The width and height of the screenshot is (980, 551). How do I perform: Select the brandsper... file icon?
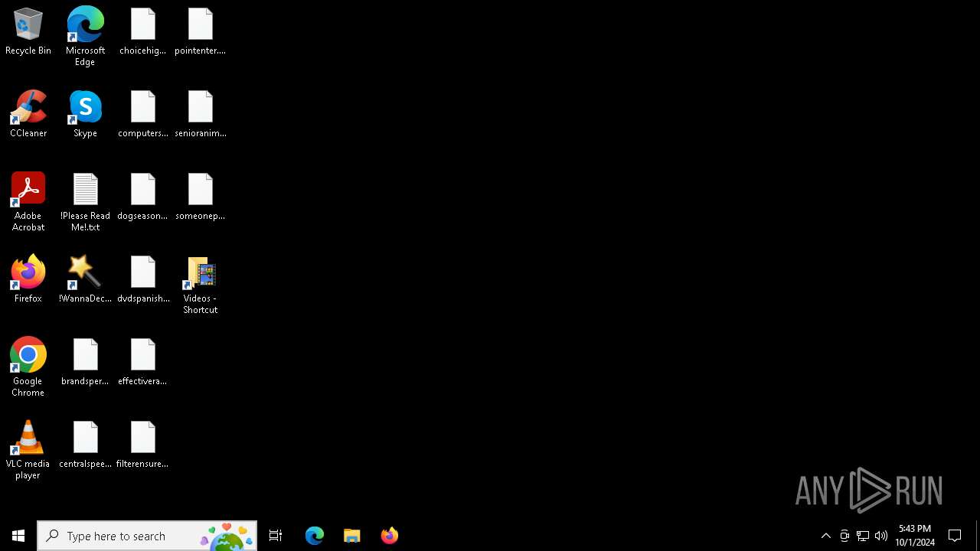(85, 362)
